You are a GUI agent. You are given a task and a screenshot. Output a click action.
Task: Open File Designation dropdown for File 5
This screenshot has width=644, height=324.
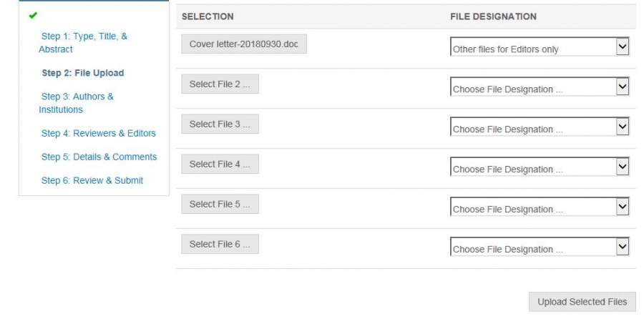[540, 208]
